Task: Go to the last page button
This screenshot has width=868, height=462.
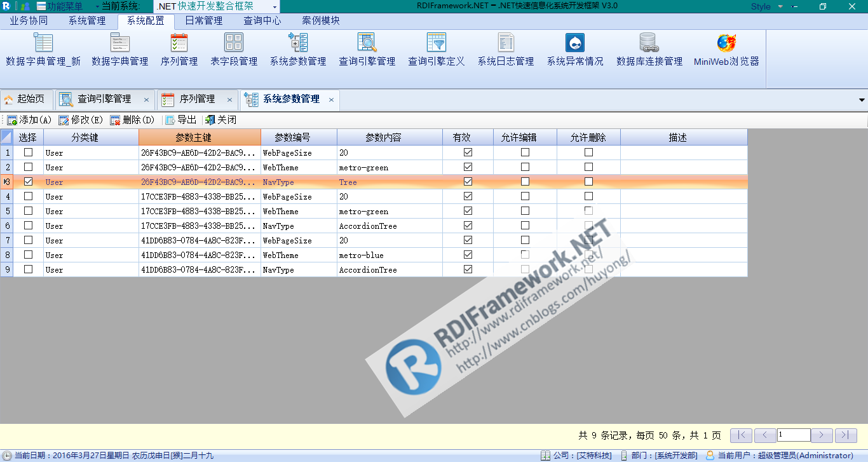Action: point(846,435)
